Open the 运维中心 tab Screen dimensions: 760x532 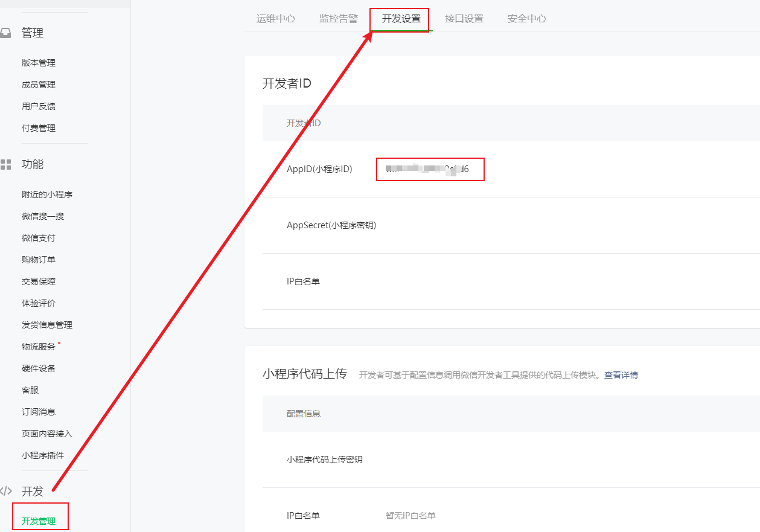276,19
